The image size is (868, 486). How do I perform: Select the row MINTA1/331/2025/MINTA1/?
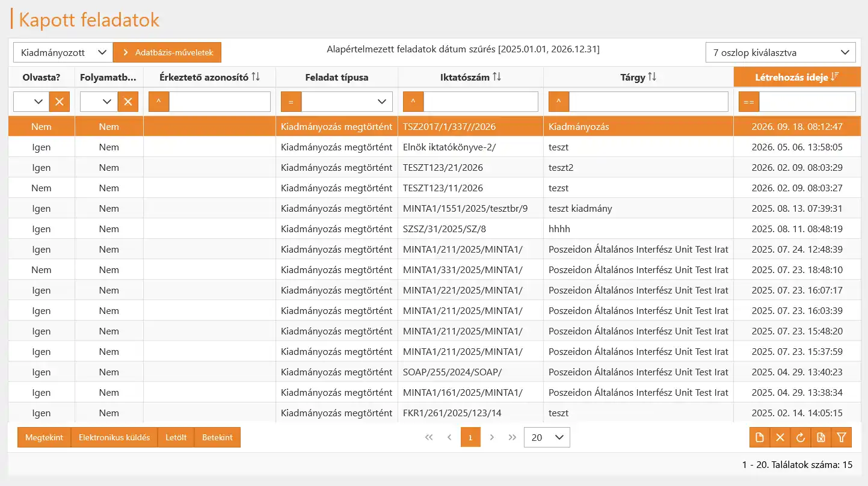click(434, 269)
